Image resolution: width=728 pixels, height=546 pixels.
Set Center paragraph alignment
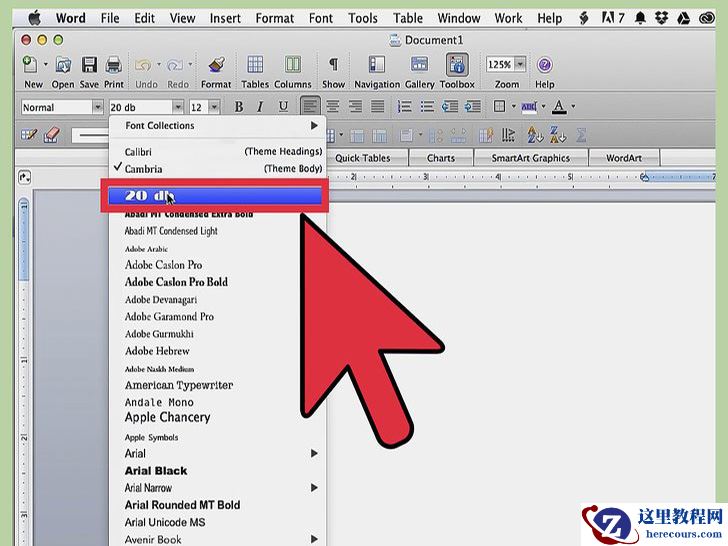point(332,107)
